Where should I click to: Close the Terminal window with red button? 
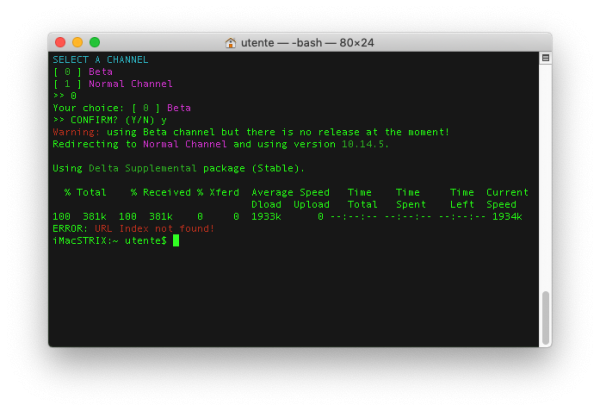point(60,42)
